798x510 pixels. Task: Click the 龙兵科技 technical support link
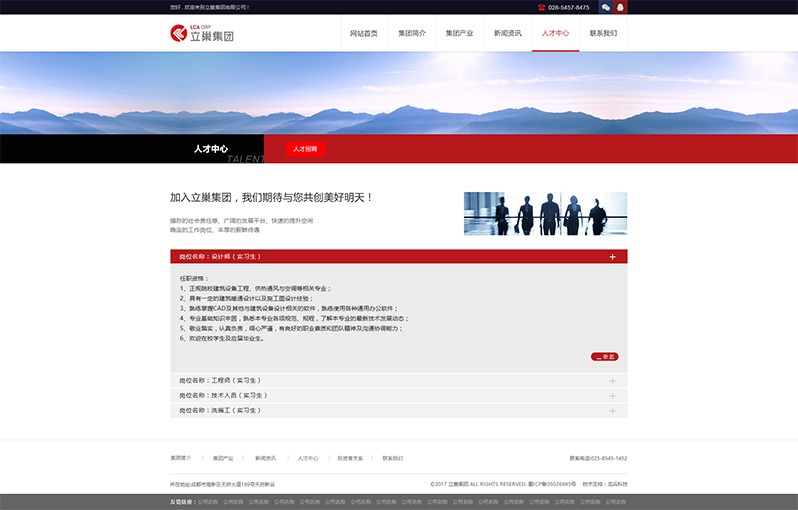click(x=617, y=484)
